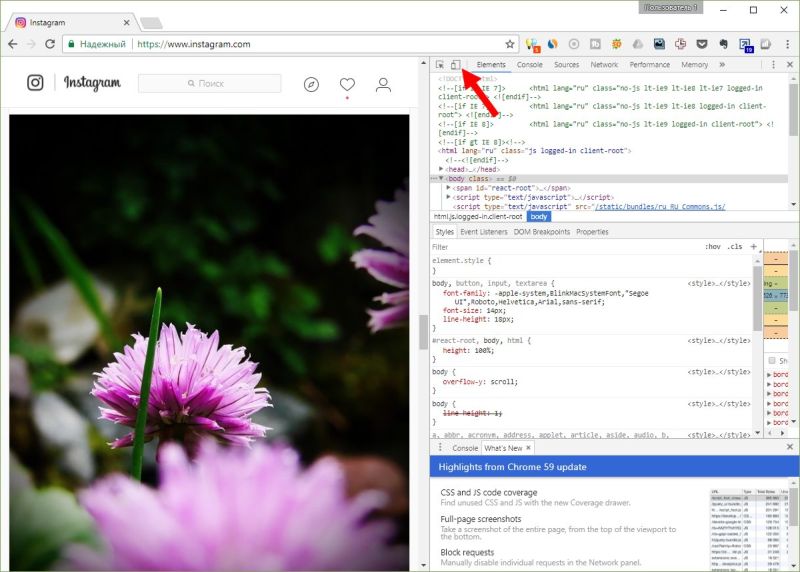The width and height of the screenshot is (800, 572).
Task: Expand the span react-root node
Action: (448, 188)
